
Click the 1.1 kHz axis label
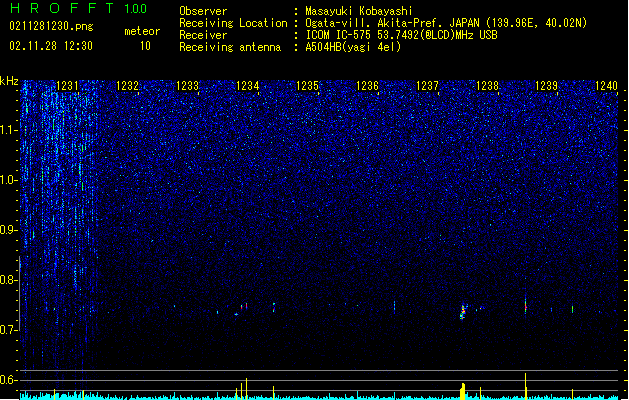[x=9, y=130]
